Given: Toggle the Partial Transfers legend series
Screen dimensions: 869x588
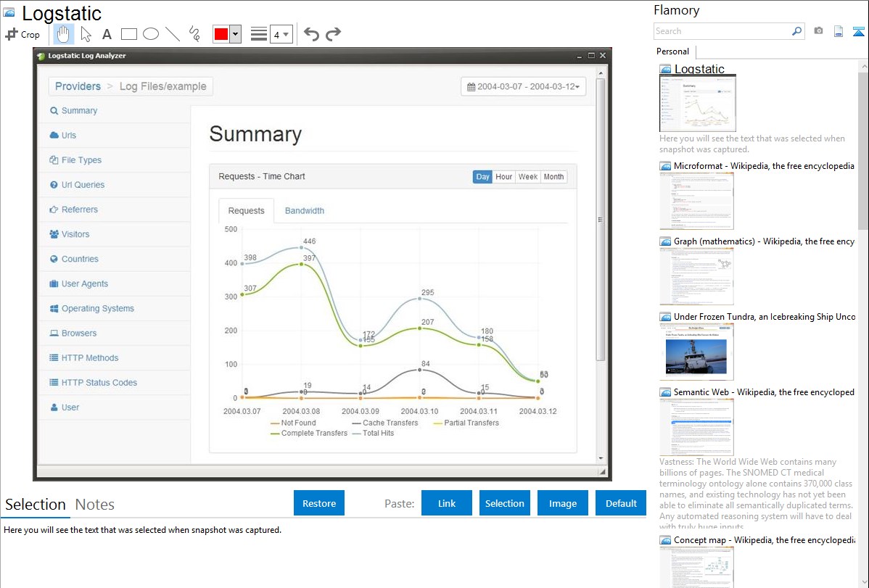Looking at the screenshot, I should tap(466, 423).
